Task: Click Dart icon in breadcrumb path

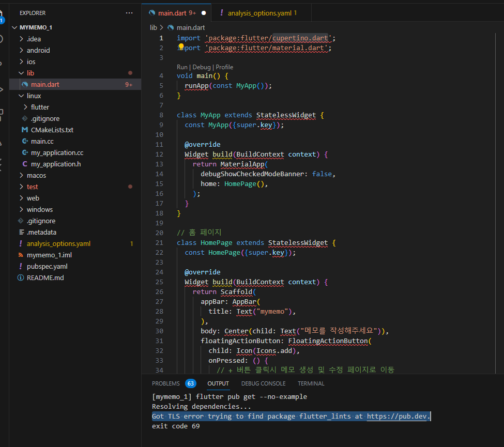Action: point(171,27)
